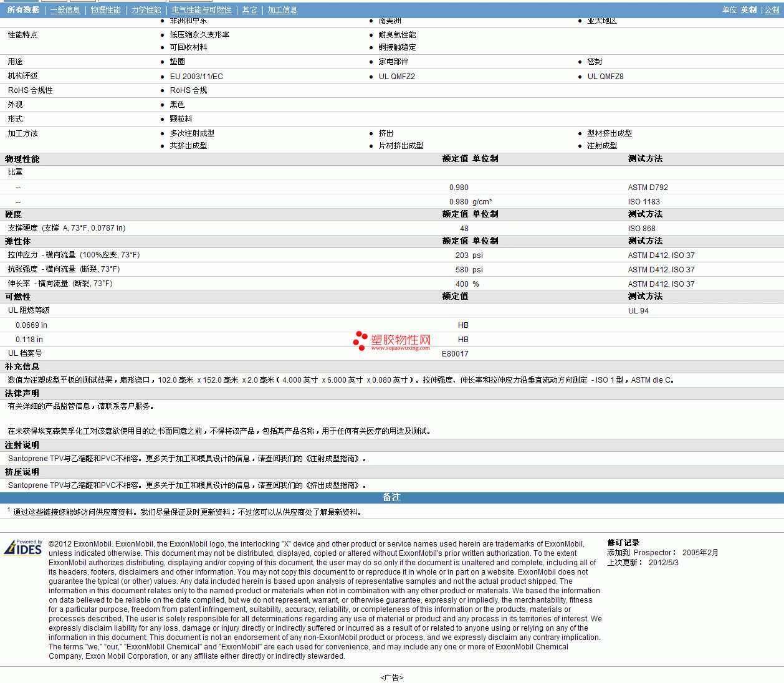Select the 家电部件 use entry
This screenshot has width=784, height=683.
(394, 62)
